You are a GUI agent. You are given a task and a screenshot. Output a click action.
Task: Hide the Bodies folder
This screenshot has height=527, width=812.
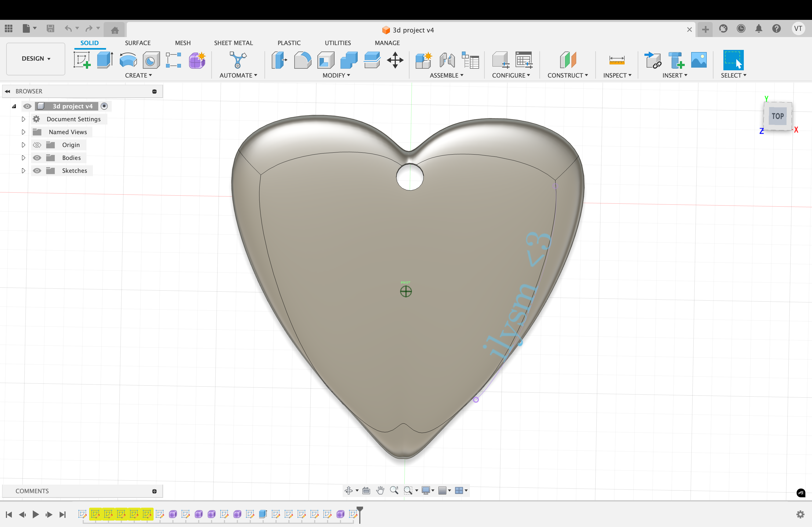[37, 158]
